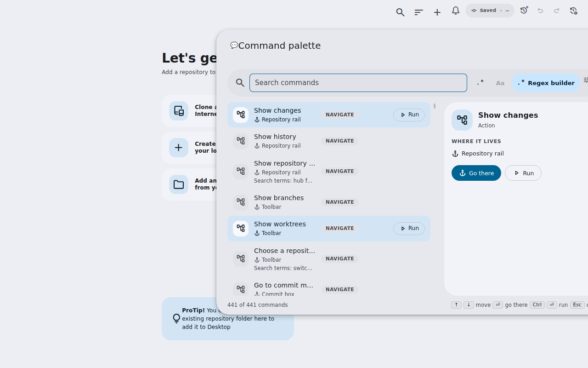588x368 pixels.
Task: Click the Show history row icon
Action: pos(241,141)
